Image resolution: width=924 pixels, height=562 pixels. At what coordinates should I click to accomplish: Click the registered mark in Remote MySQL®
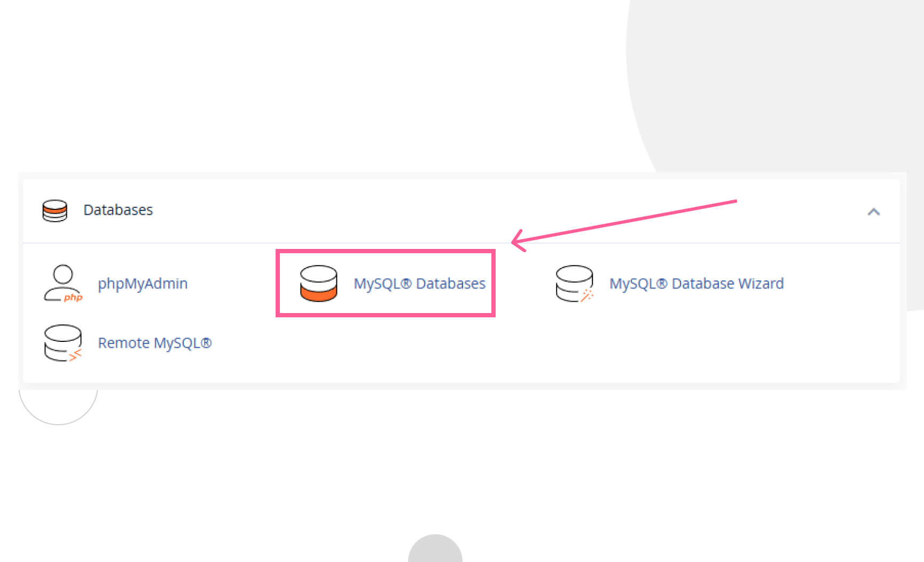(207, 343)
